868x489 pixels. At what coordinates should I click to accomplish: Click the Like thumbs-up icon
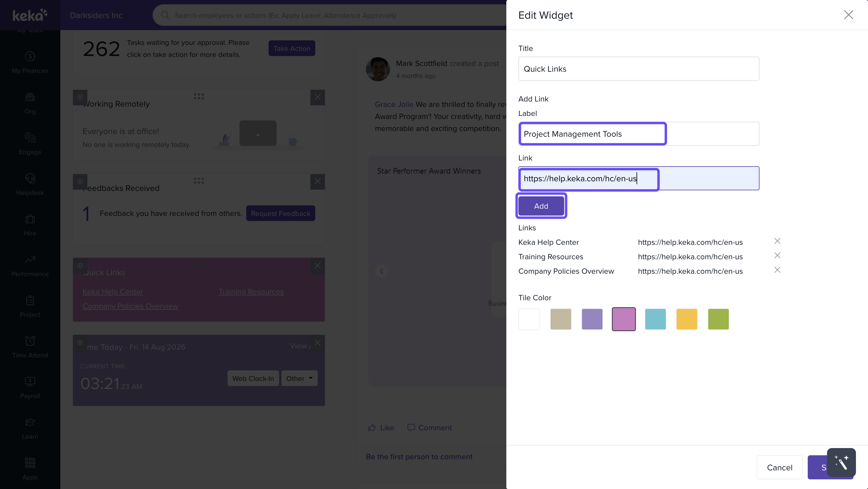click(372, 428)
